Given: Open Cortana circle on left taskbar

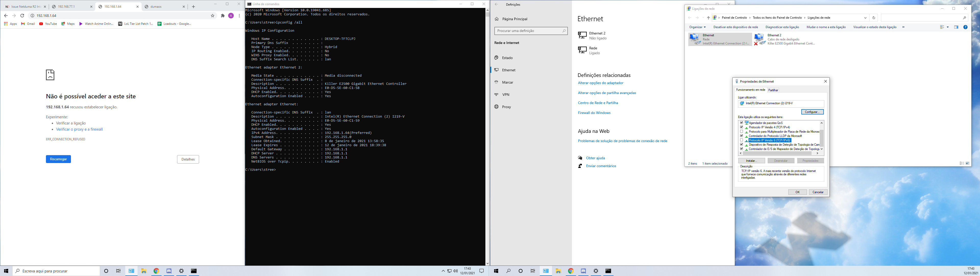Looking at the screenshot, I should pyautogui.click(x=106, y=271).
